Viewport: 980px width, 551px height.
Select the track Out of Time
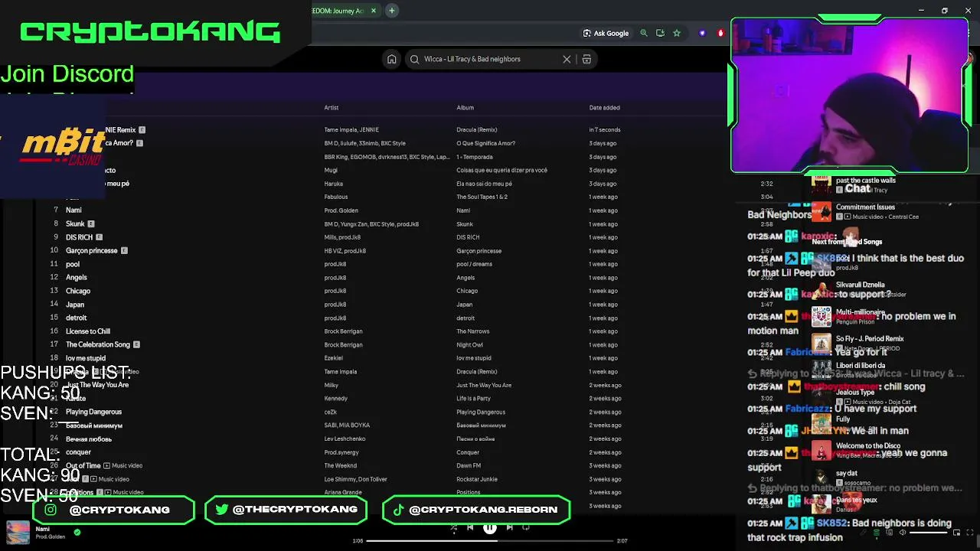[x=83, y=465]
